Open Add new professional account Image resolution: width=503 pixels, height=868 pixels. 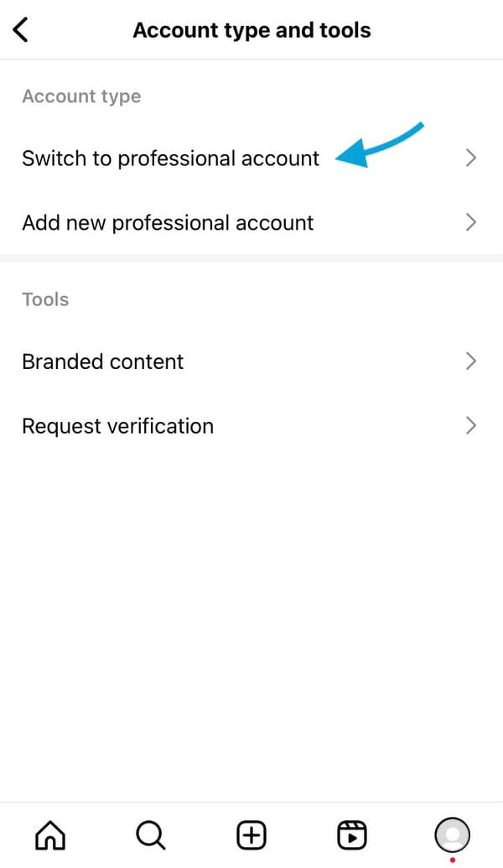click(168, 222)
